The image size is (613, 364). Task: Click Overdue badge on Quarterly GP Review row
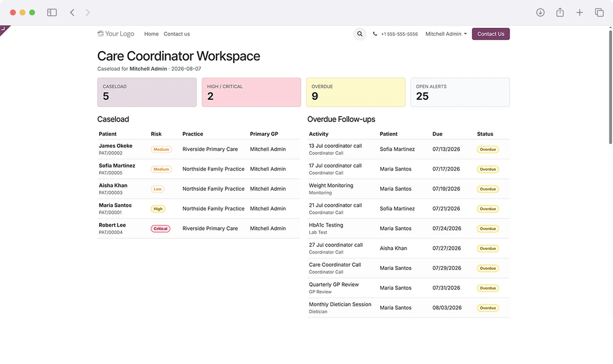coord(488,288)
